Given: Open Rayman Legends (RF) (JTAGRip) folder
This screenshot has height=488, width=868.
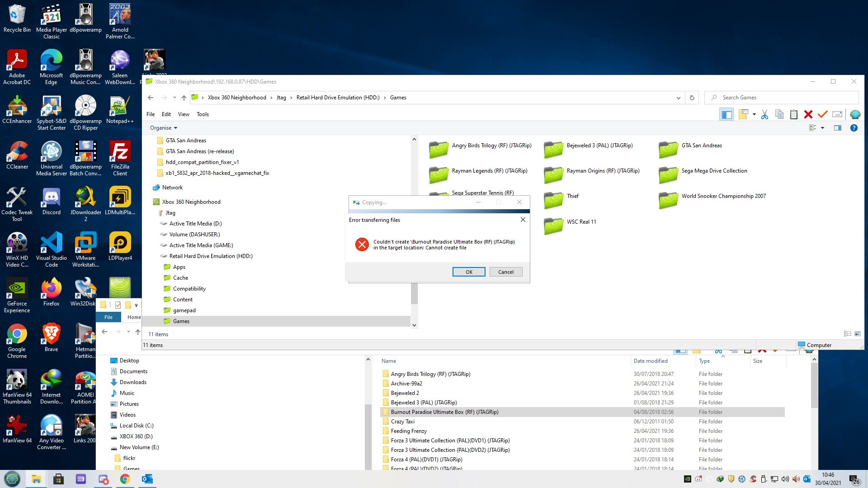Looking at the screenshot, I should tap(478, 174).
